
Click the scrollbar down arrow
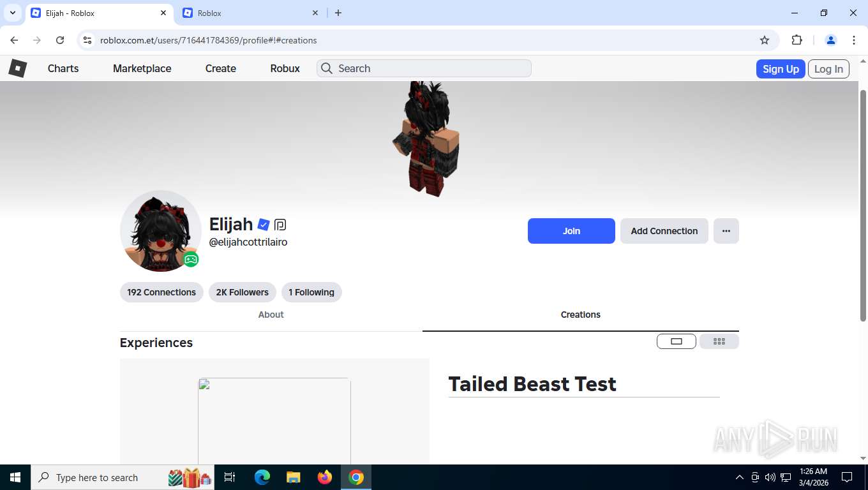[863, 458]
